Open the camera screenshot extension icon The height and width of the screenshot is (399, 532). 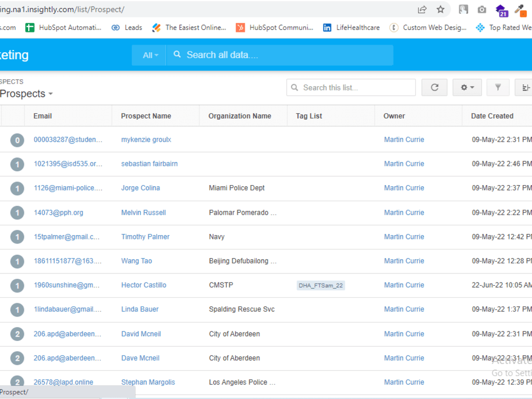click(482, 10)
